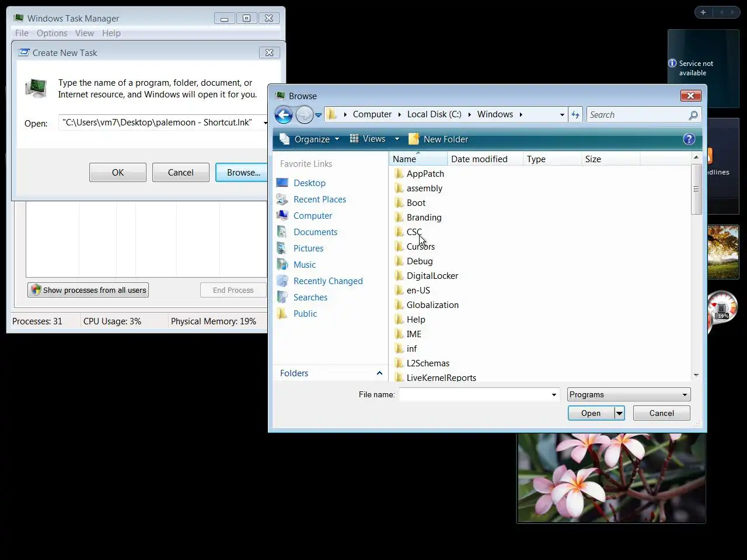747x560 pixels.
Task: Click Show processes from all users
Action: pyautogui.click(x=88, y=290)
